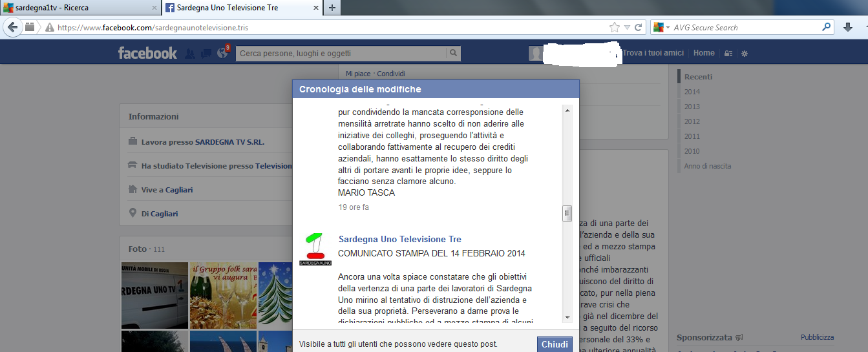Open the Facebook settings gear menu
The image size is (868, 352).
click(x=745, y=54)
